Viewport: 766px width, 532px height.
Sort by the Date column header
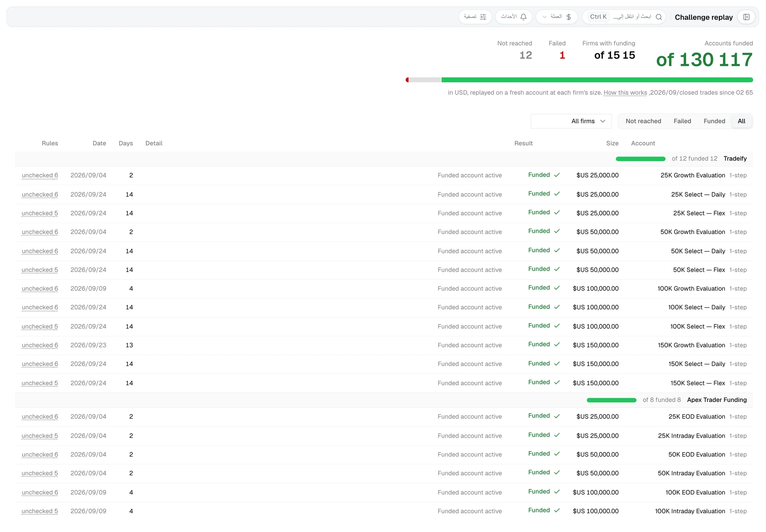click(x=99, y=143)
